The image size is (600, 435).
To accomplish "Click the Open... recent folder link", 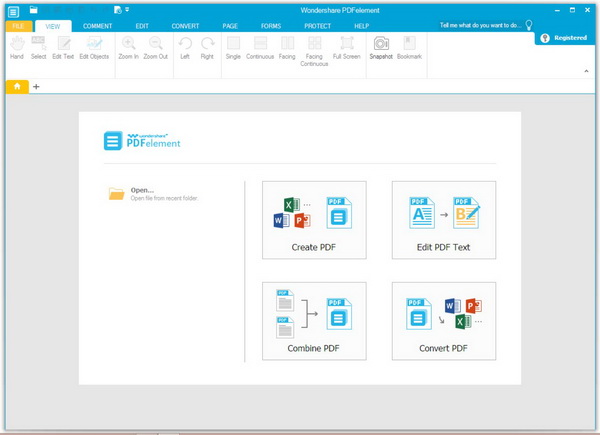I will pos(142,189).
